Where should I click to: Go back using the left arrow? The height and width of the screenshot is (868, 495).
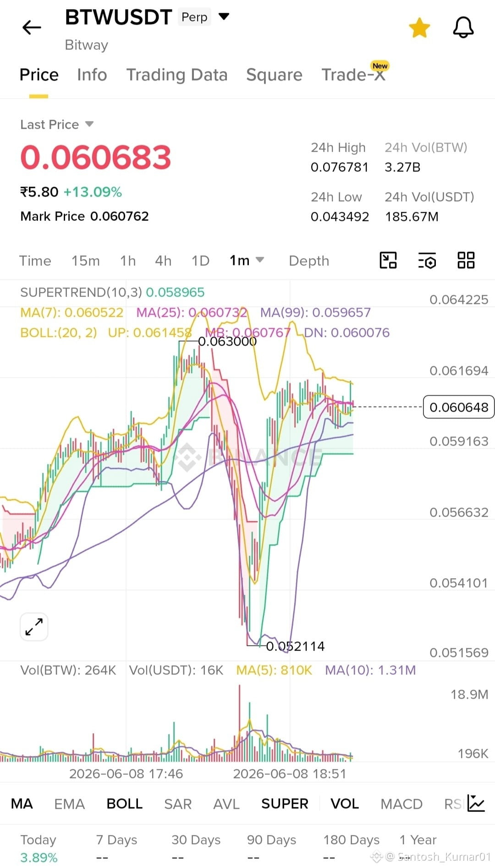pos(32,28)
